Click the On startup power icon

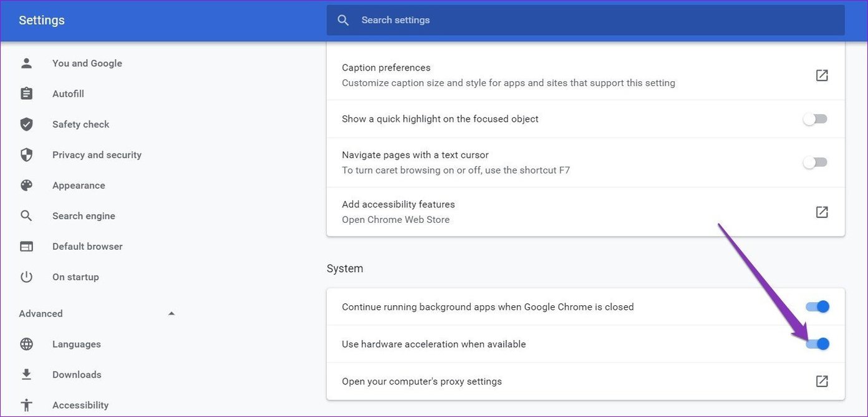pyautogui.click(x=26, y=277)
